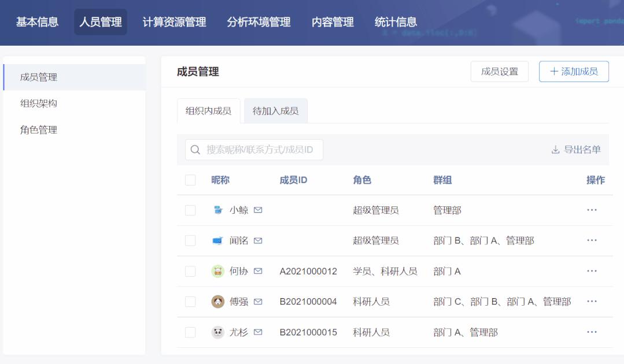Switch to the 待加入成员 tab
624x364 pixels.
(x=275, y=111)
